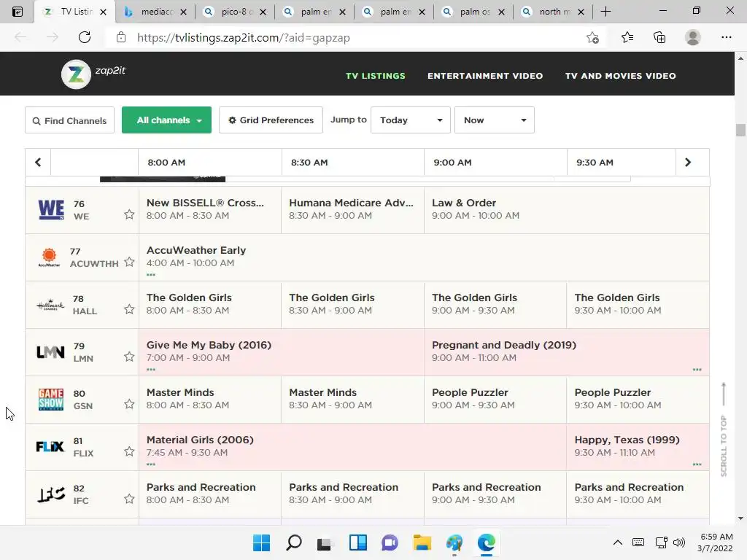Open browser Collections

[x=659, y=38]
